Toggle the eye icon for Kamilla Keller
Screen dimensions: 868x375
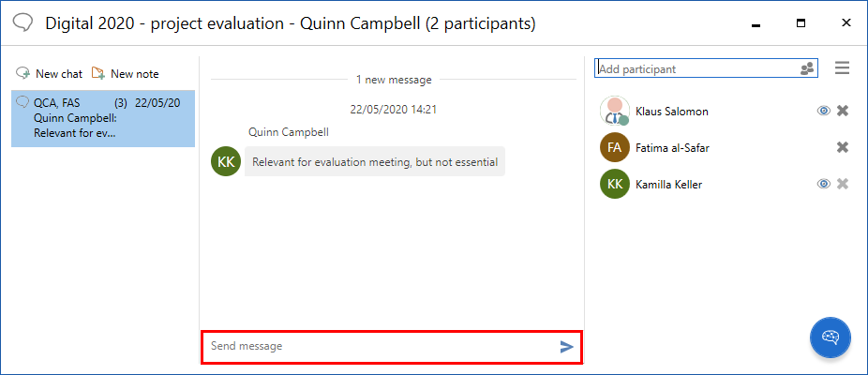click(823, 184)
